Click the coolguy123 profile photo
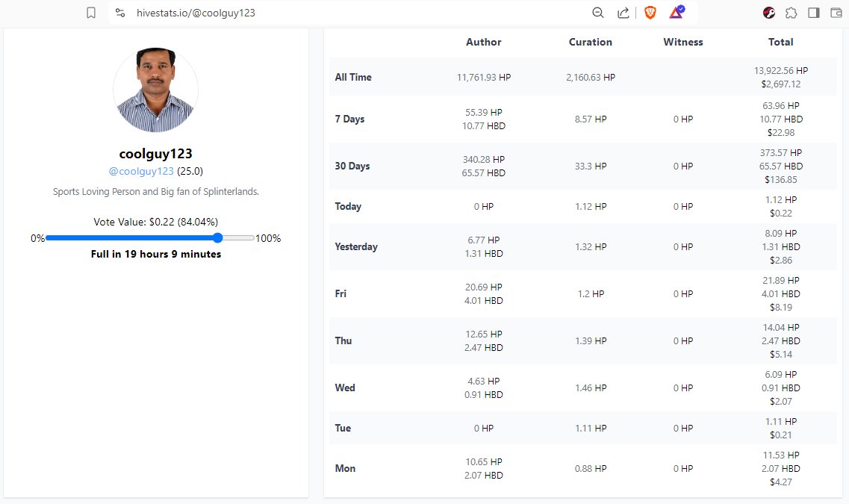This screenshot has width=849, height=504. coord(156,90)
